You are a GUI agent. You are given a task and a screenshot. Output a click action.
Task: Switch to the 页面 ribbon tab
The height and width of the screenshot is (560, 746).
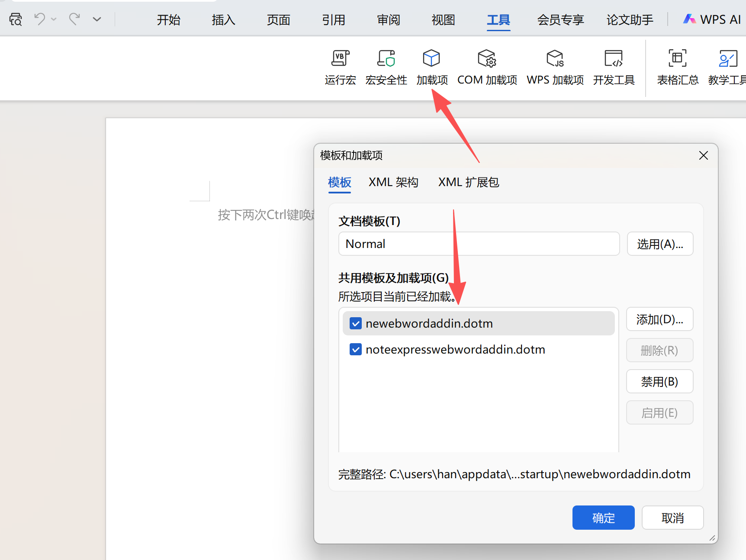point(278,20)
